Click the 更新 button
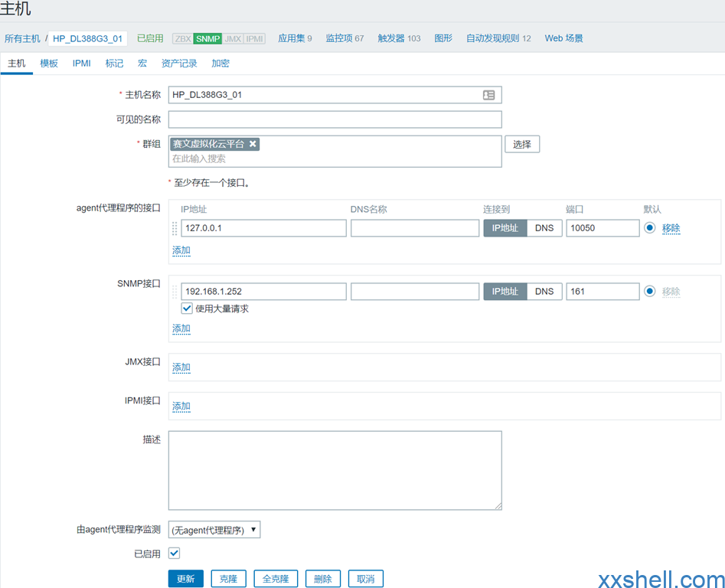This screenshot has height=588, width=725. coord(186,579)
